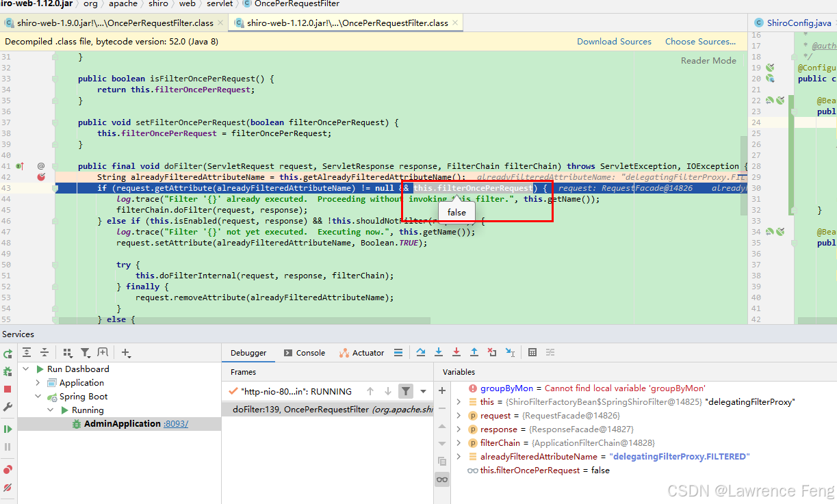Click Step Out debugger icon
Viewport: 837px width, 504px height.
[474, 353]
